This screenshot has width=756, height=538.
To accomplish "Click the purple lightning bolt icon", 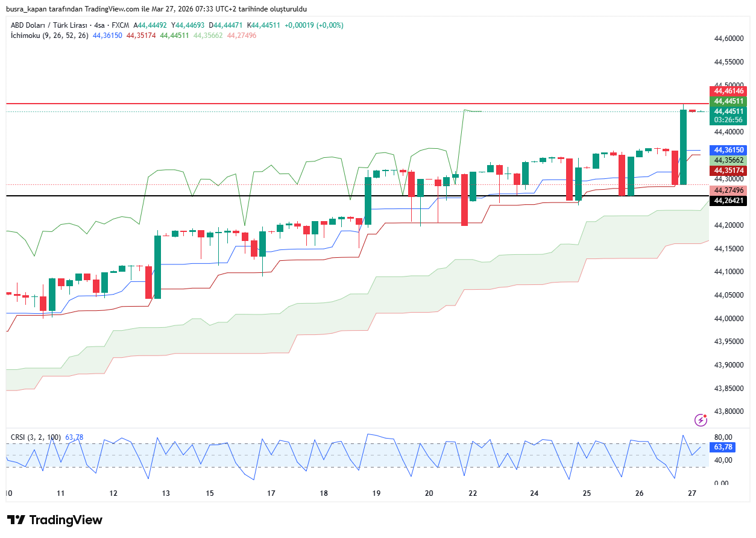I will (x=701, y=420).
